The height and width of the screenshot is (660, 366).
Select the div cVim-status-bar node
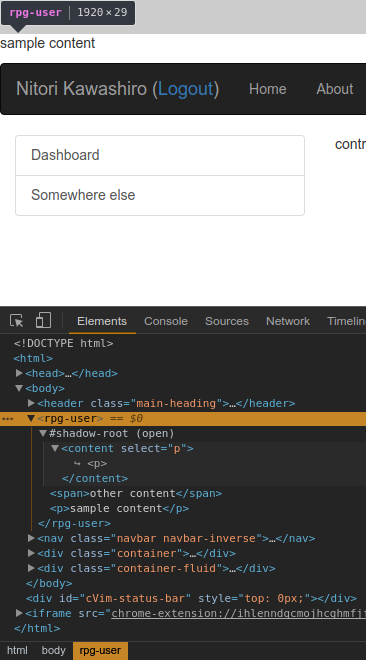click(x=191, y=598)
